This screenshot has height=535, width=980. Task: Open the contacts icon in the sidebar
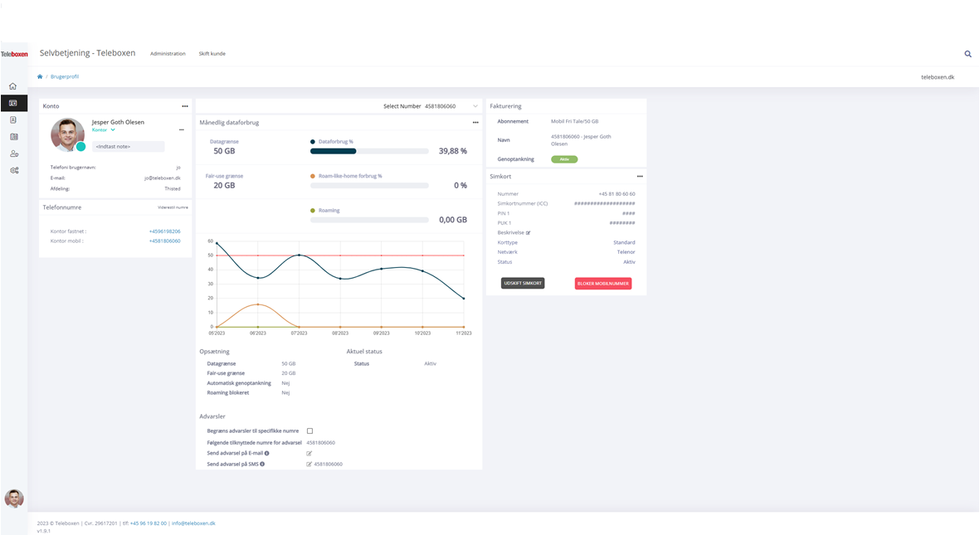[13, 119]
